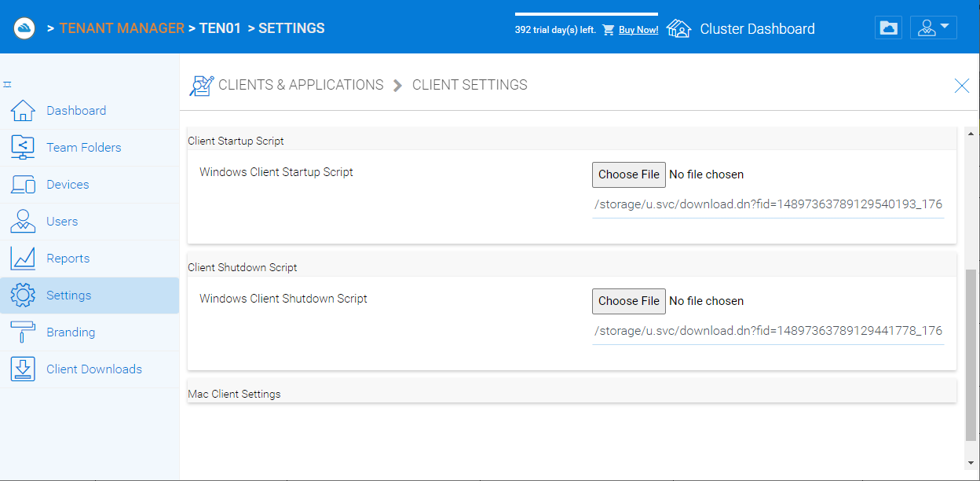Click the shutdown script URL field

(768, 331)
